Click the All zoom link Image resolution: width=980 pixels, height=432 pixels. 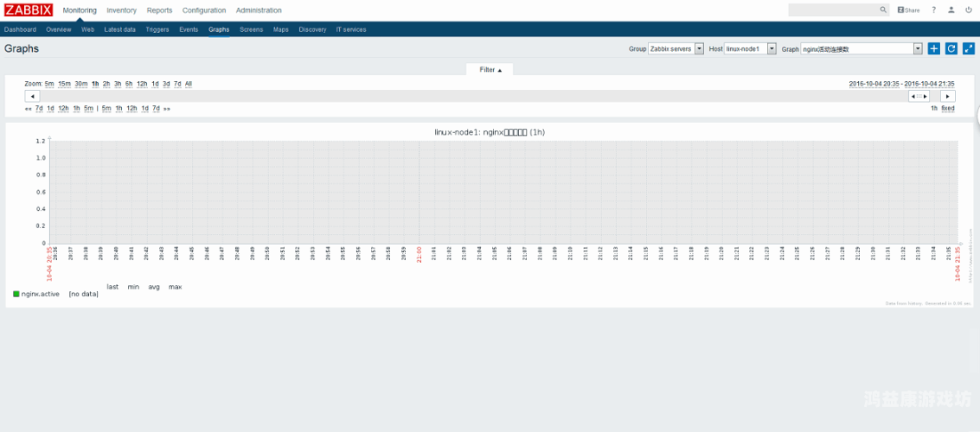(188, 84)
